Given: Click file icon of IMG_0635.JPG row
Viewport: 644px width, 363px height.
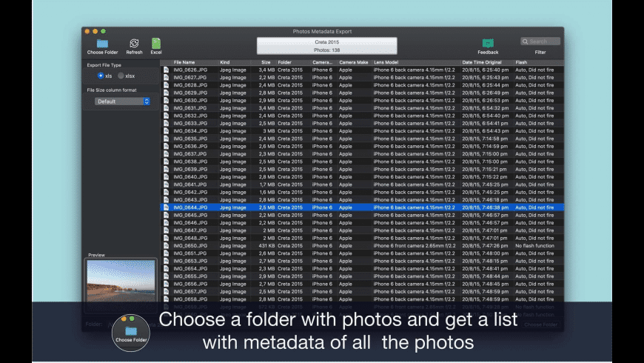Looking at the screenshot, I should point(167,139).
